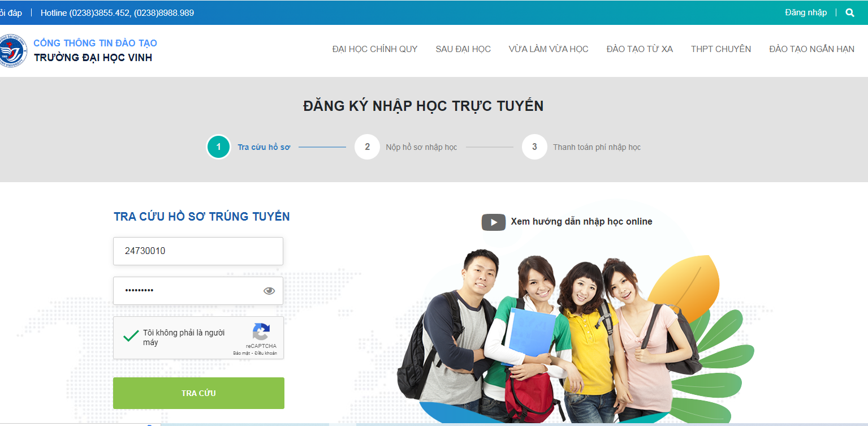Image resolution: width=868 pixels, height=426 pixels.
Task: Open the VỪA LÀM VỪA HỌC menu
Action: pyautogui.click(x=549, y=49)
